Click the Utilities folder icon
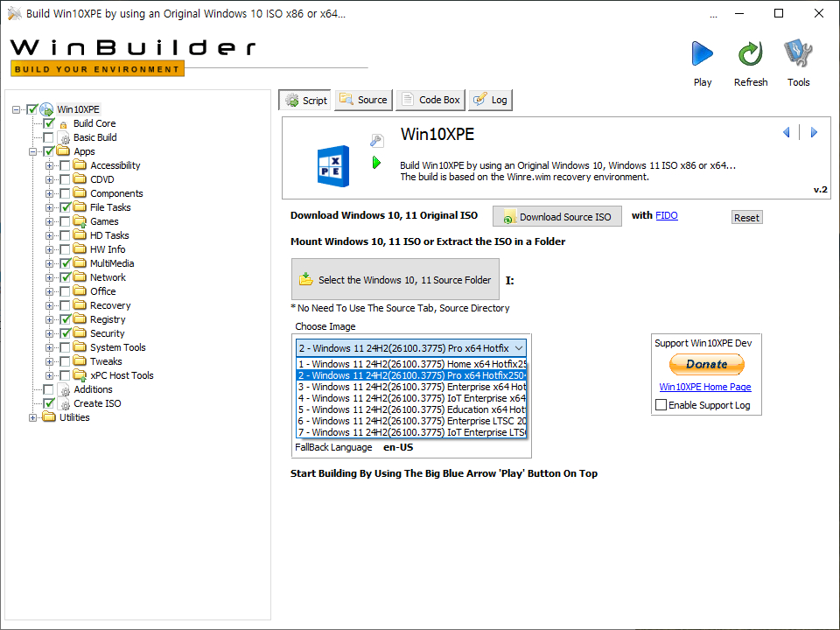 [49, 416]
